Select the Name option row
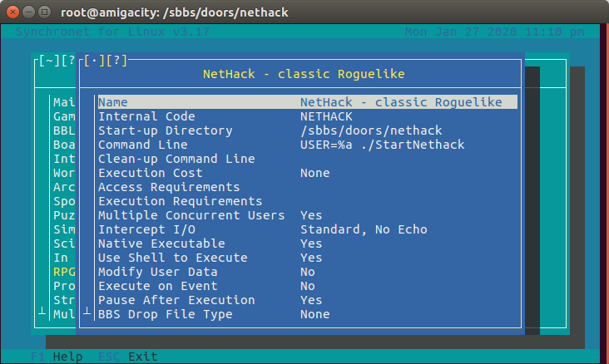 [x=308, y=102]
